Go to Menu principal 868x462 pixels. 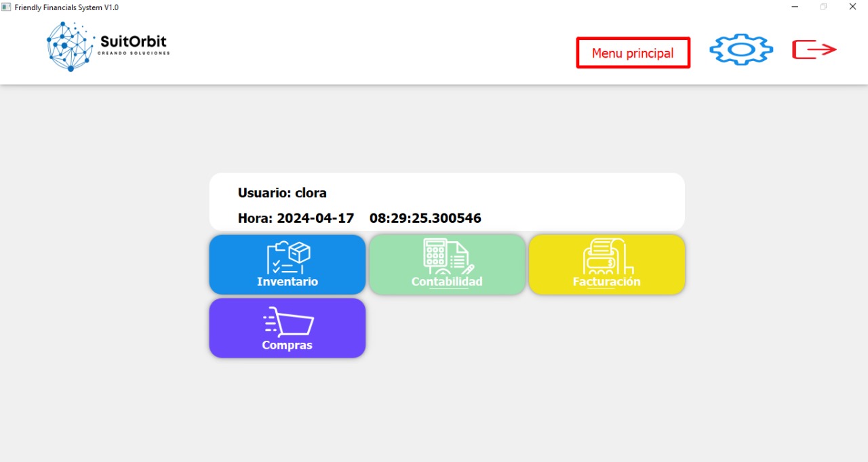point(633,53)
